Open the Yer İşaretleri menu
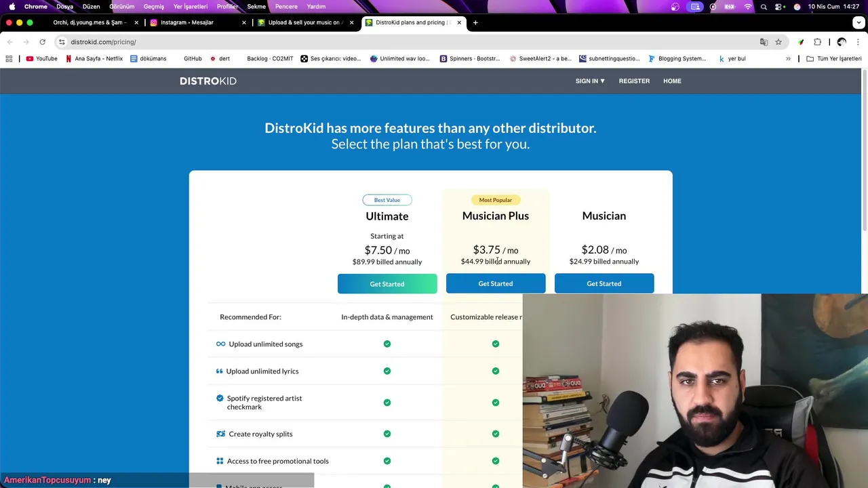 coord(191,7)
